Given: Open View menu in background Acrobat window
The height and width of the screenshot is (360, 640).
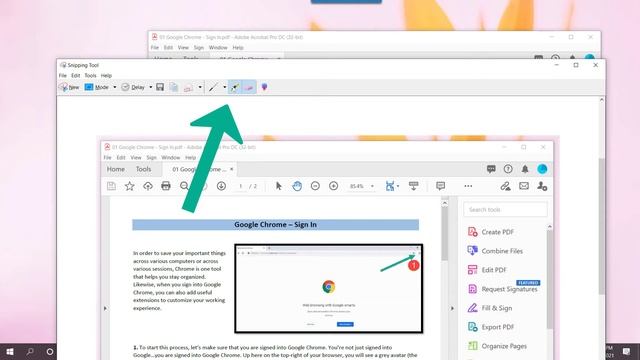Looking at the screenshot, I should pyautogui.click(x=183, y=48).
